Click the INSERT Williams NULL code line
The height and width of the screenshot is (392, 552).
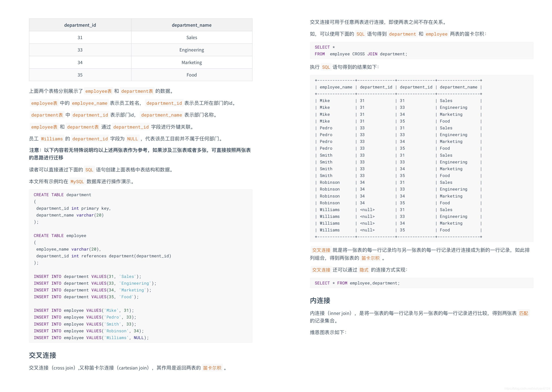[91, 337]
